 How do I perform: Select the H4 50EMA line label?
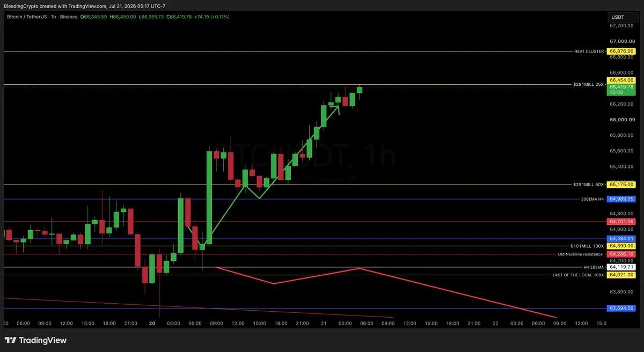(x=594, y=267)
